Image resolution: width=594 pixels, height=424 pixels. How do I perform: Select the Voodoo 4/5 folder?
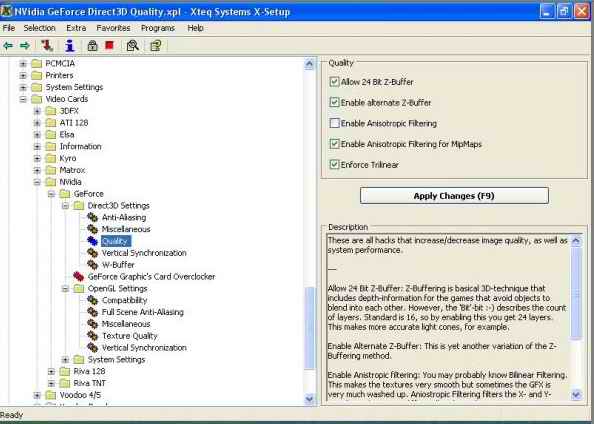coord(80,395)
